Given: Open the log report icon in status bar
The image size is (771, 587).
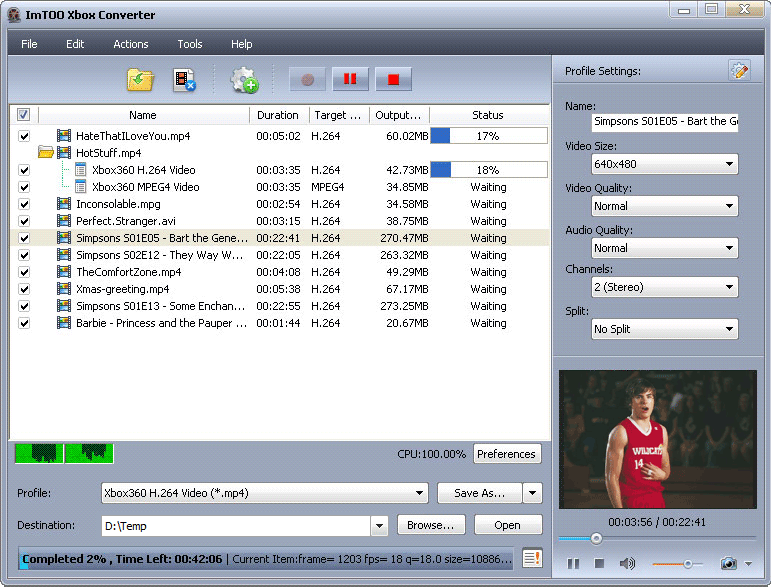Looking at the screenshot, I should click(532, 558).
